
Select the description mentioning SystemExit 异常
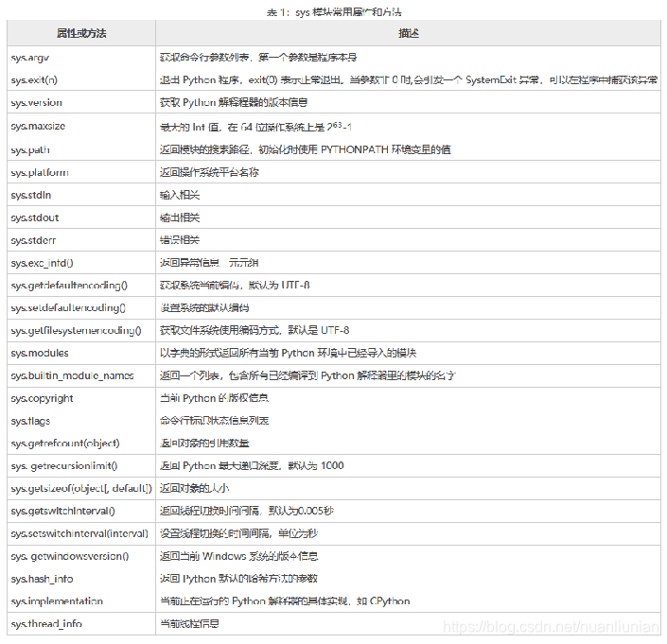pyautogui.click(x=409, y=80)
